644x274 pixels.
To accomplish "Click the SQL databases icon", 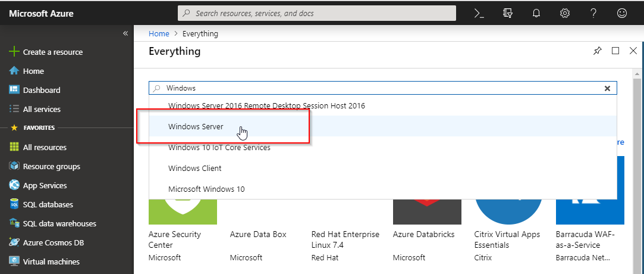I will (14, 204).
